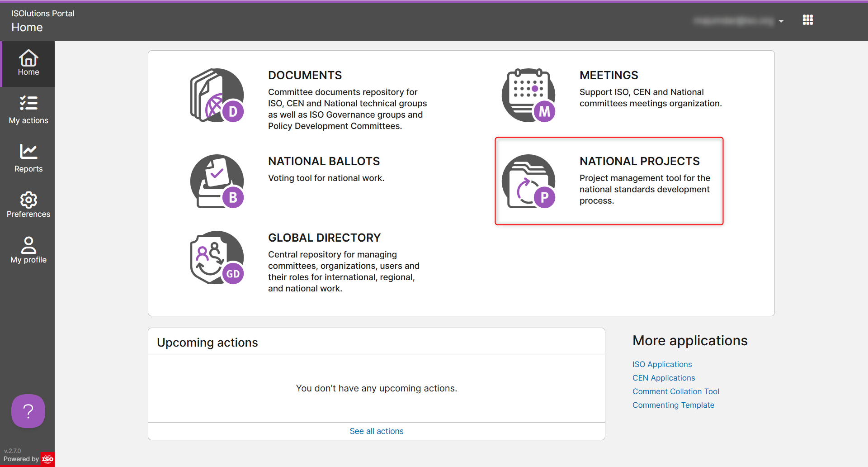This screenshot has width=868, height=467.
Task: Open the MEETINGS heading
Action: click(x=609, y=75)
